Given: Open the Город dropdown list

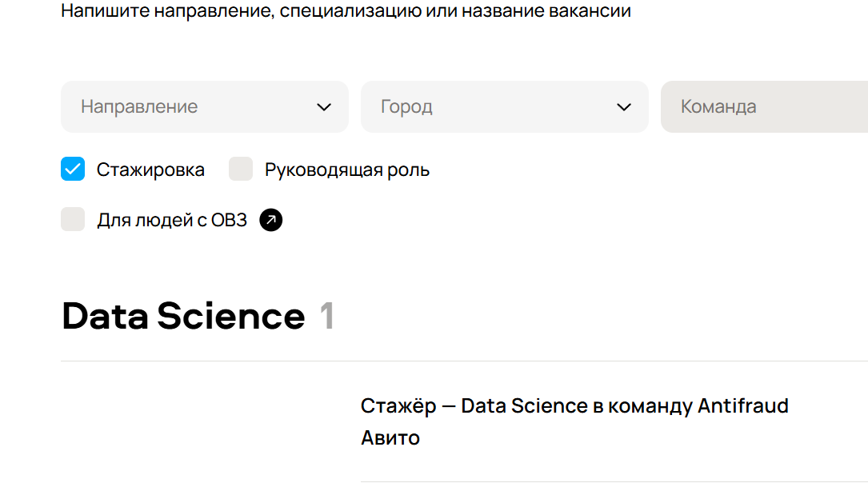Looking at the screenshot, I should click(x=504, y=107).
